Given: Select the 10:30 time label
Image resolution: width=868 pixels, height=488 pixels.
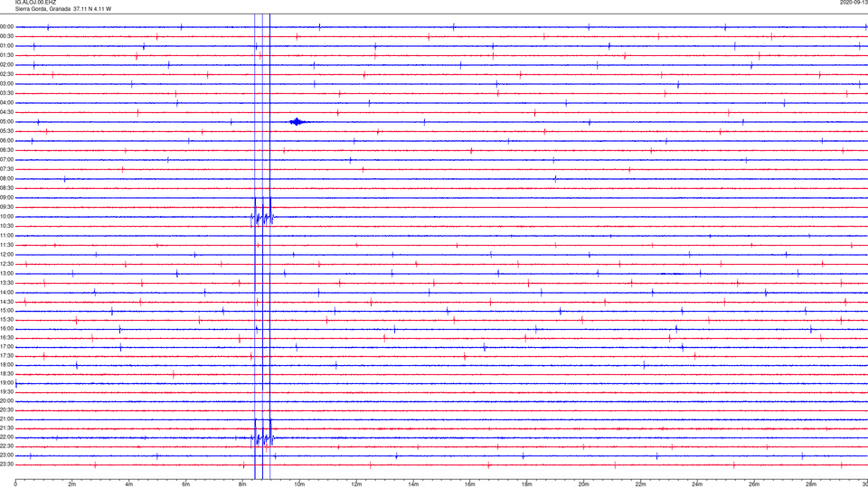Looking at the screenshot, I should click(x=7, y=226).
